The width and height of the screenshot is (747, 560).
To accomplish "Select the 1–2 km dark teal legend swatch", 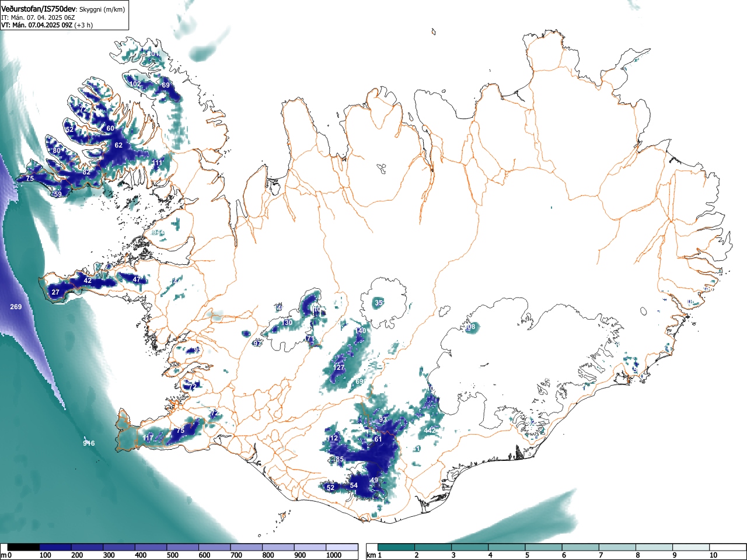I will click(x=397, y=547).
